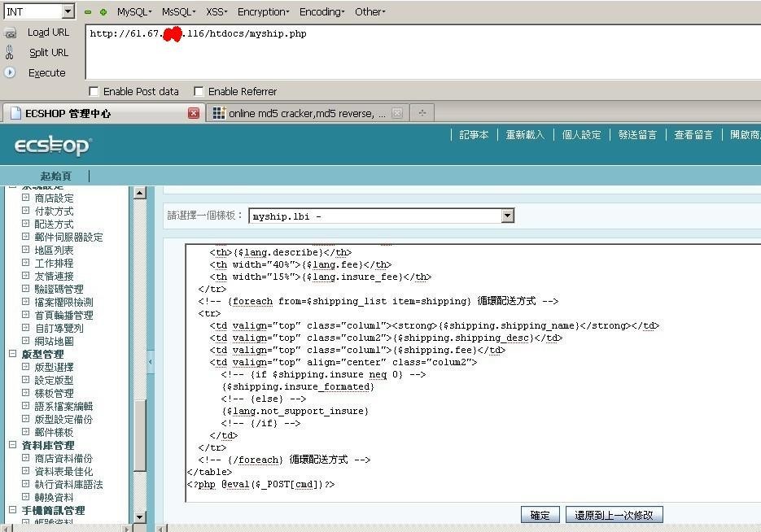Click the sidebar collapse handle arrow

151,361
